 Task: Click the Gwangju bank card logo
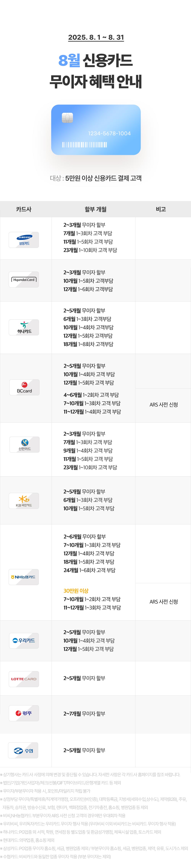[x=24, y=713]
